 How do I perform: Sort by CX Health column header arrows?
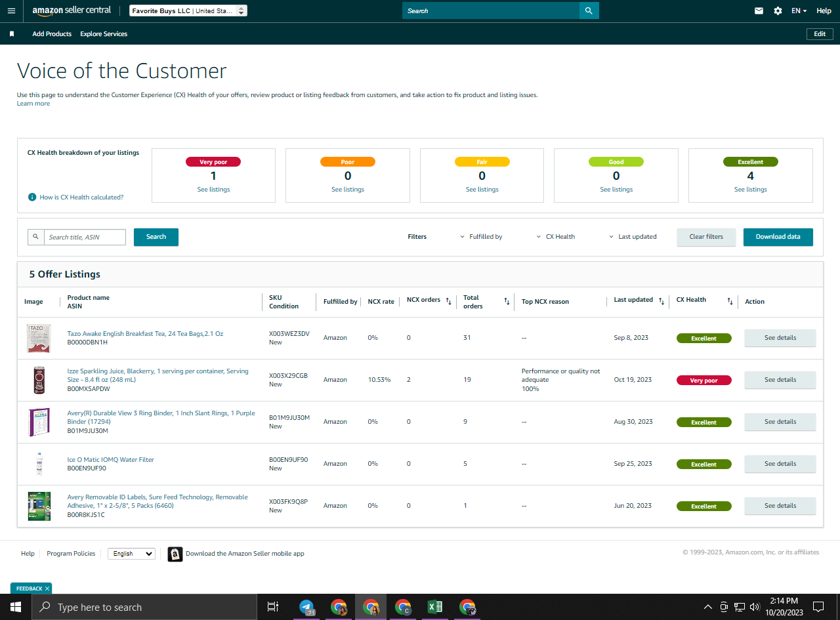click(730, 301)
